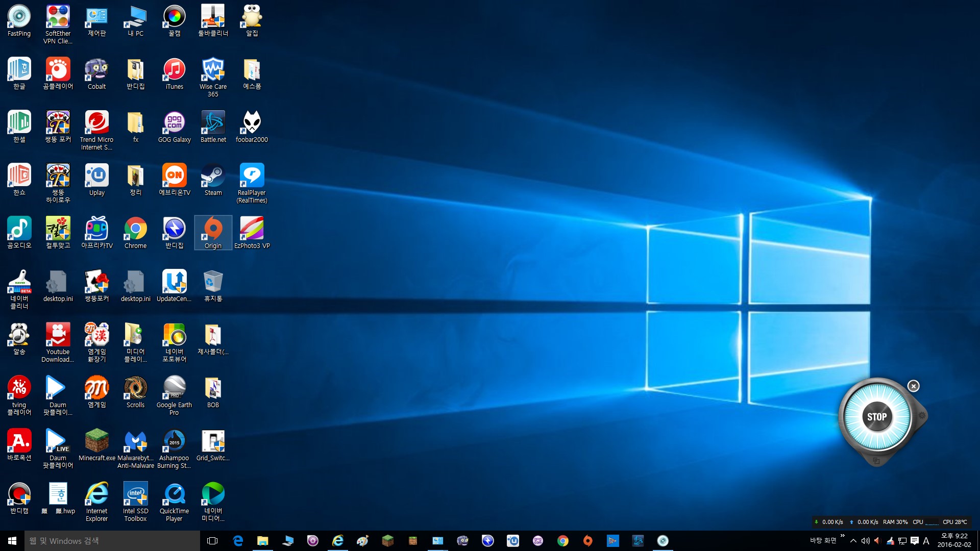
Task: Select the Origin desktop icon
Action: pyautogui.click(x=213, y=233)
